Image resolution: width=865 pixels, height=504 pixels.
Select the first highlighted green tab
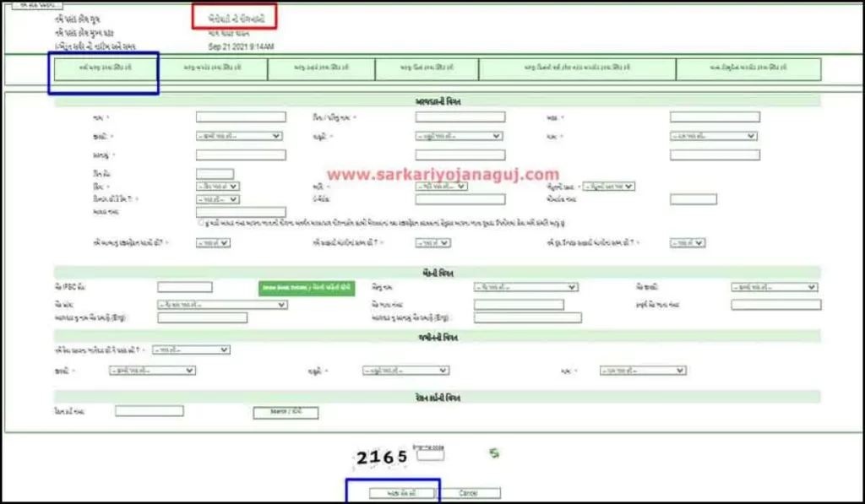[x=104, y=68]
